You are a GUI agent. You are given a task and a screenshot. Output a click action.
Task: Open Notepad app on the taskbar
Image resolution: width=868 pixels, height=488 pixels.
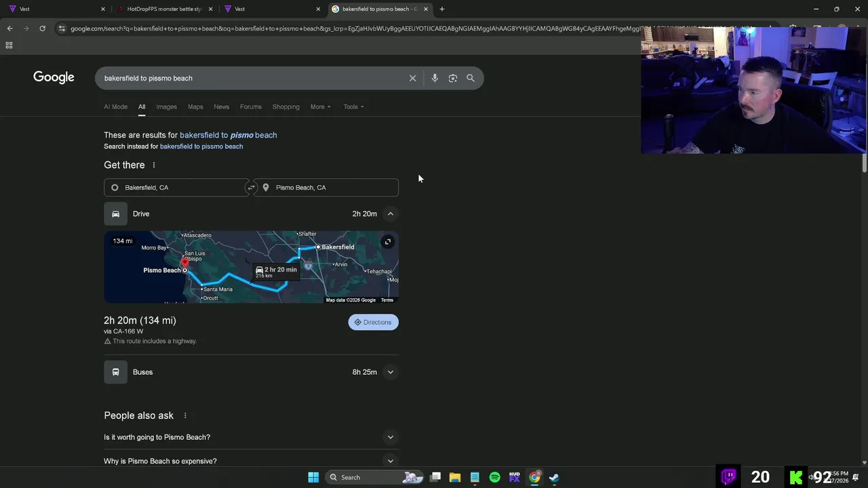click(x=475, y=477)
